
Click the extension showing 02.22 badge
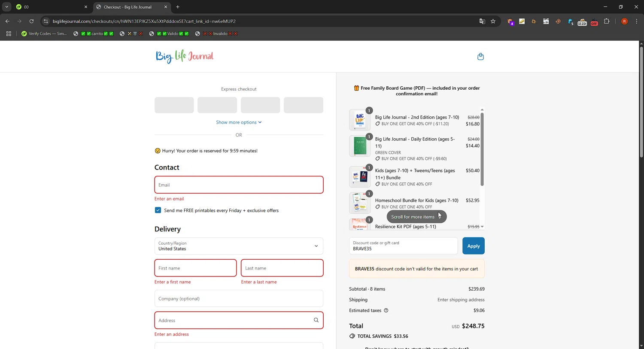click(x=582, y=21)
